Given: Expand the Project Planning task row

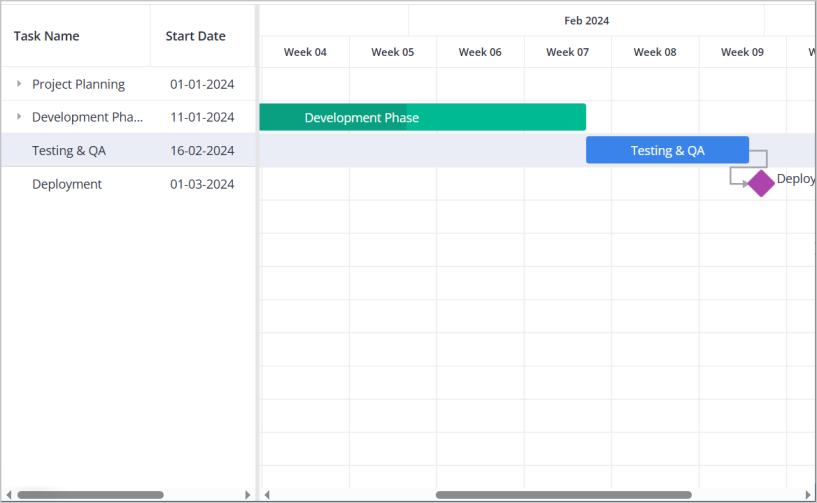Looking at the screenshot, I should pyautogui.click(x=19, y=84).
